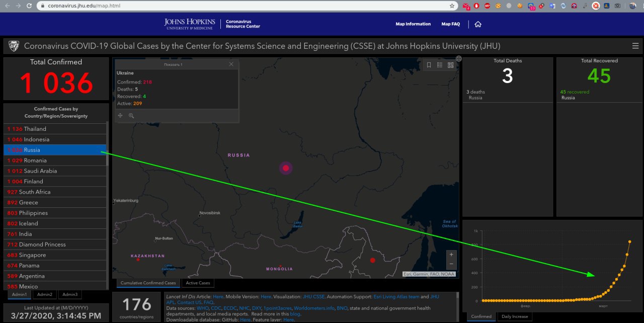Screen dimensions: 644x323
Task: Open the mail extension icon with badge 4
Action: coord(466,6)
